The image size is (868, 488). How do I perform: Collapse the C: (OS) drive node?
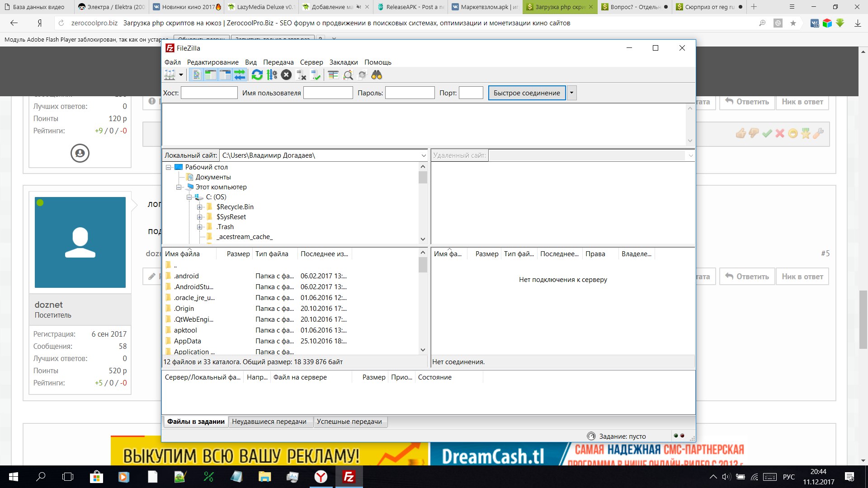coord(189,197)
